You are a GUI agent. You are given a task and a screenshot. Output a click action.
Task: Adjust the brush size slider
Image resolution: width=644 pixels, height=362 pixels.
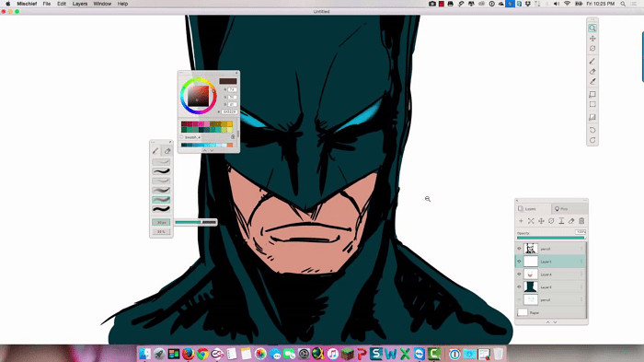pyautogui.click(x=195, y=222)
